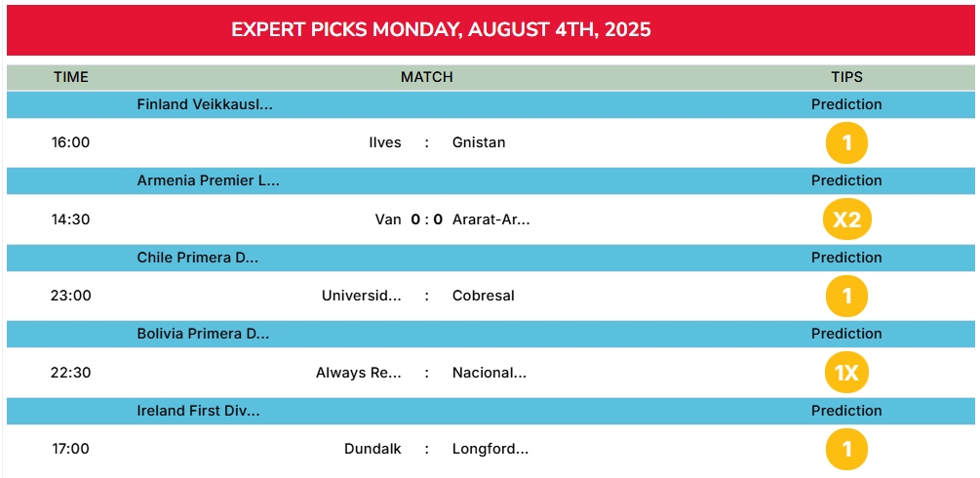Click the Gnistan team name

479,142
